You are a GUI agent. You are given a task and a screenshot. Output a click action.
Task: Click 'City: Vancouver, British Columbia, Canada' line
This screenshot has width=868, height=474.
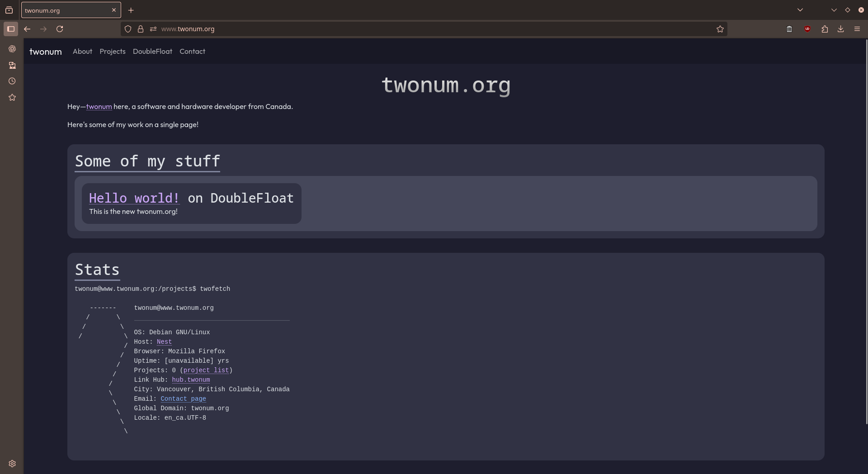[212, 389]
